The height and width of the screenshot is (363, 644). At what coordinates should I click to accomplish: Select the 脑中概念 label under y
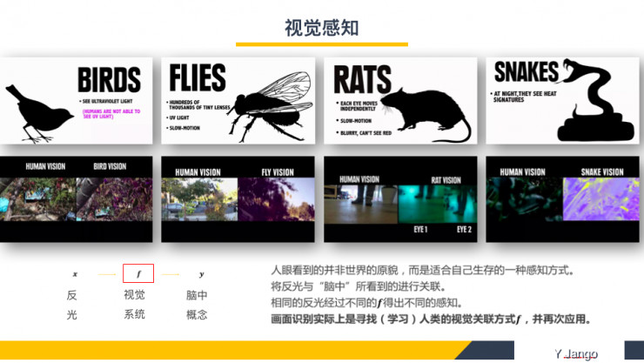click(x=198, y=305)
